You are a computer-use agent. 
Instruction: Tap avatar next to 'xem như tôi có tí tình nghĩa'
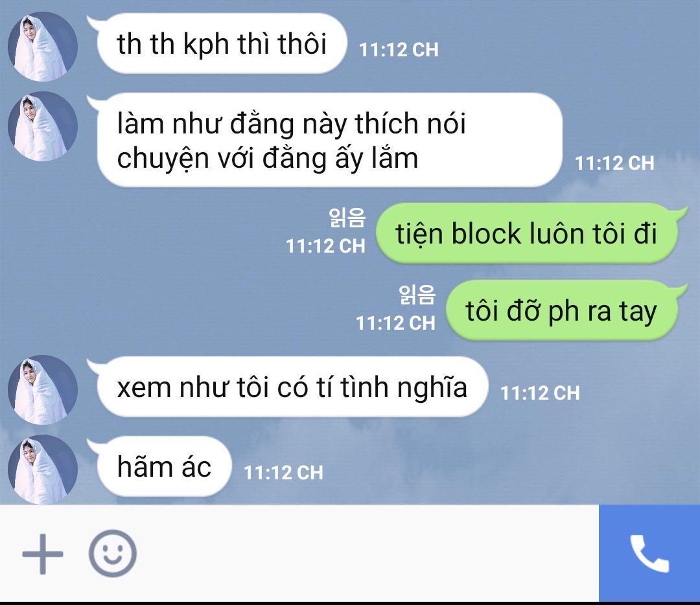coord(42,389)
